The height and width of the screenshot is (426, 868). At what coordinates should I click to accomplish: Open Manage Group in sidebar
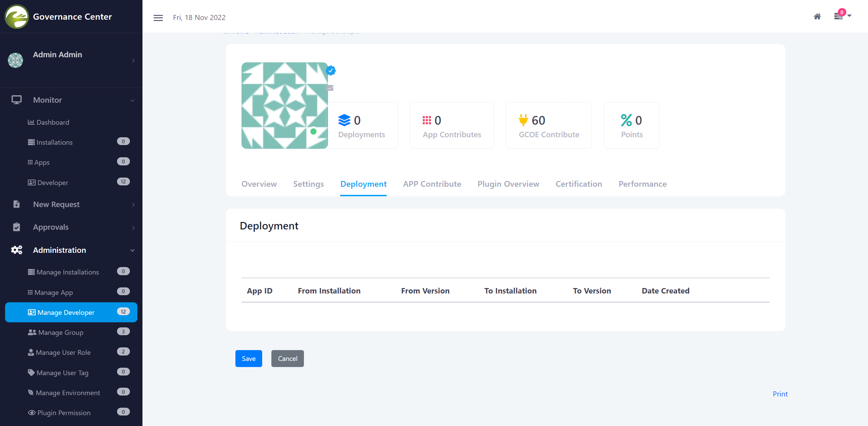click(61, 332)
